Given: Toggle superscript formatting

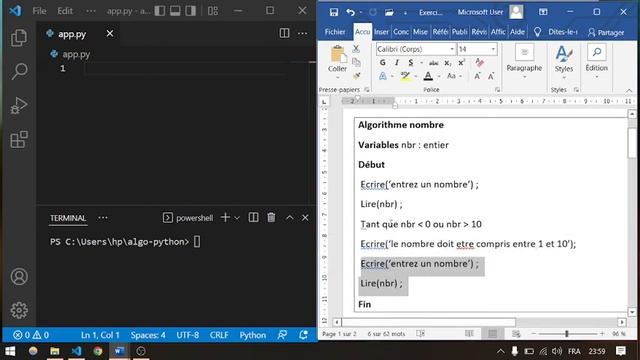Looking at the screenshot, I should point(462,62).
